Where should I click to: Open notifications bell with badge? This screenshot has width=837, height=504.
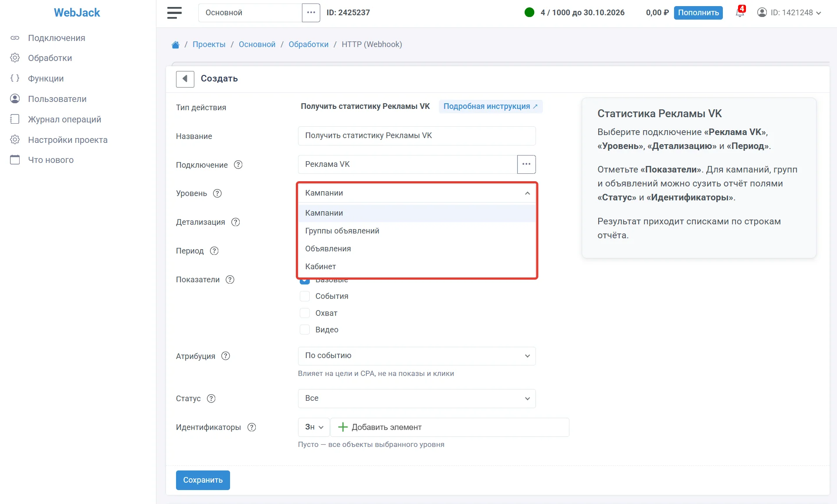tap(740, 11)
